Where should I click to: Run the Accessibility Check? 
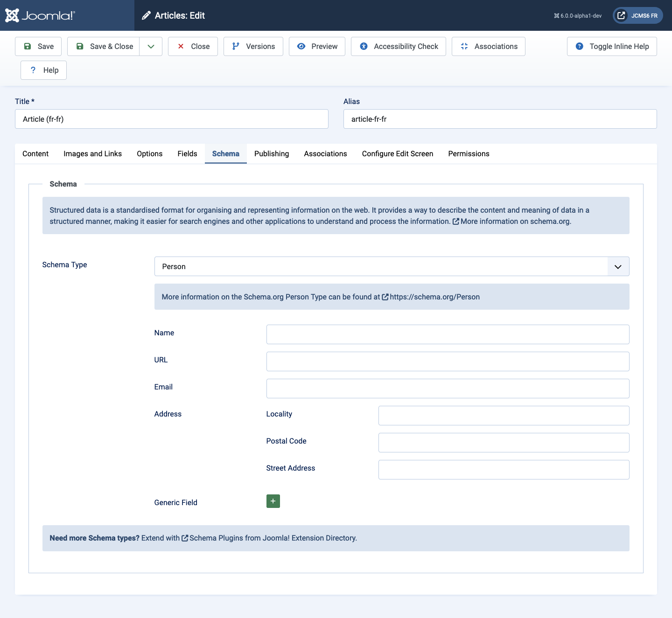(x=399, y=46)
